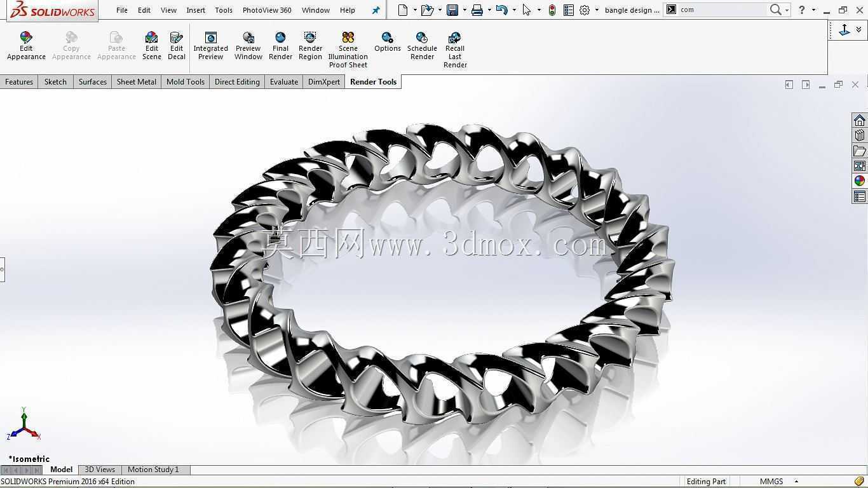This screenshot has width=868, height=488.
Task: Switch to the Mold Tools tab
Action: 186,82
